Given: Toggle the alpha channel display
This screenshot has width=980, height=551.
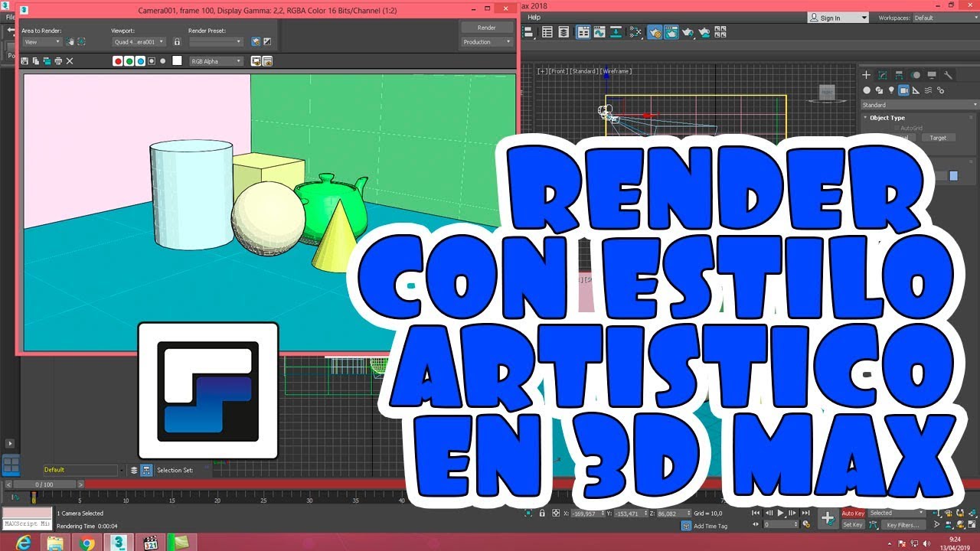Looking at the screenshot, I should (152, 61).
